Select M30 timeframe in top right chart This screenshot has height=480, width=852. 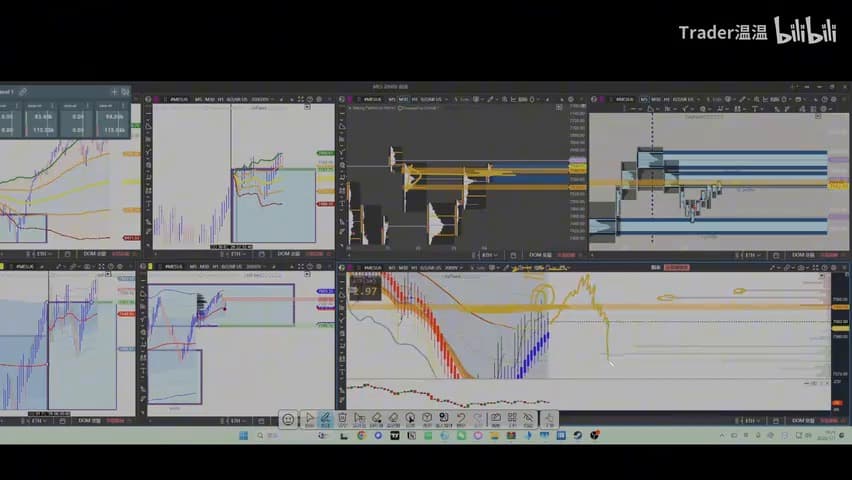(656, 99)
